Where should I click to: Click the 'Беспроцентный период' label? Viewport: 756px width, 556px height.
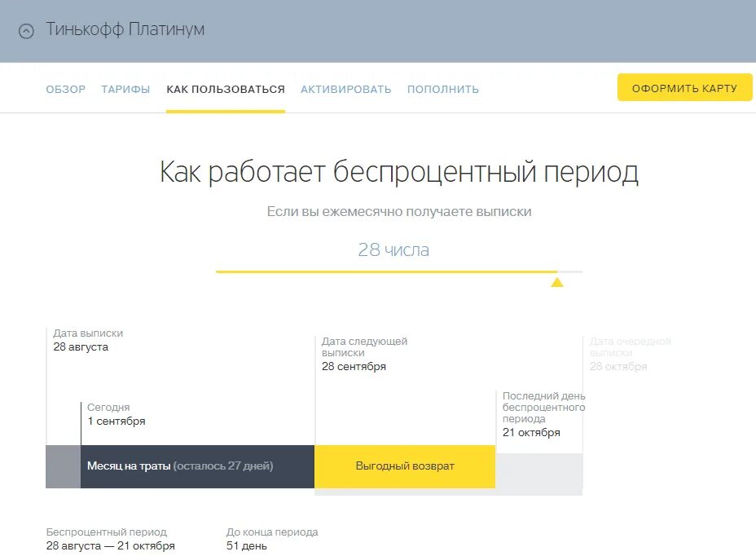[x=107, y=532]
